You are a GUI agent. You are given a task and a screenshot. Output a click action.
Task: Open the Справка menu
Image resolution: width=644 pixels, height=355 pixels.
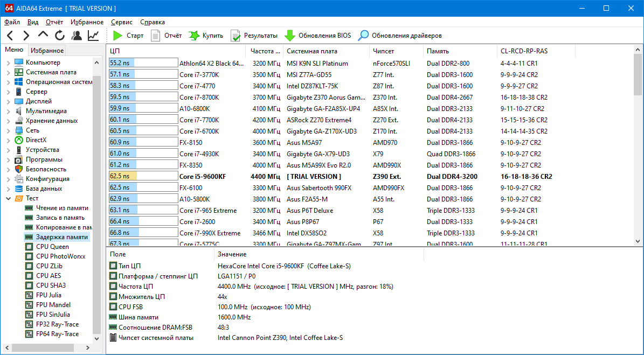pos(153,22)
